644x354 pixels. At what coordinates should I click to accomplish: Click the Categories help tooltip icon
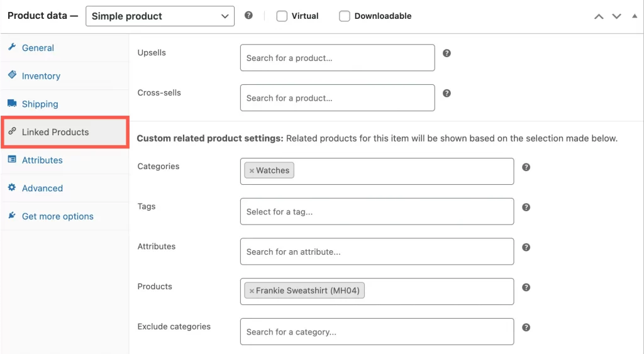(526, 167)
